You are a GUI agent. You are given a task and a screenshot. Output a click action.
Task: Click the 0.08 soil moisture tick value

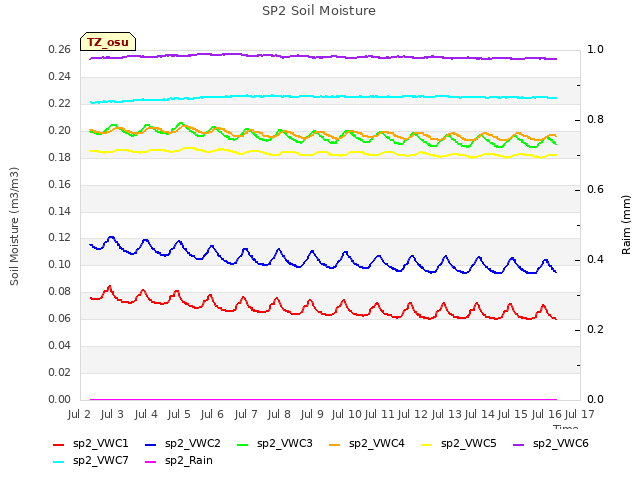60,291
